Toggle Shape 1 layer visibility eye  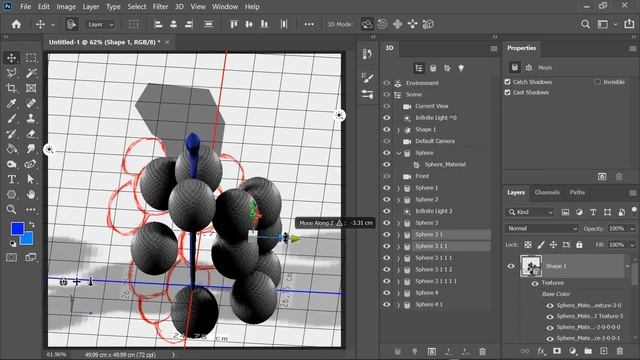tap(511, 266)
